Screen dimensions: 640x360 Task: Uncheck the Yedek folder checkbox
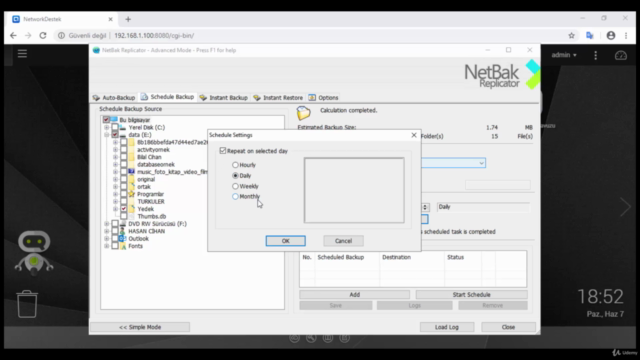coord(123,209)
